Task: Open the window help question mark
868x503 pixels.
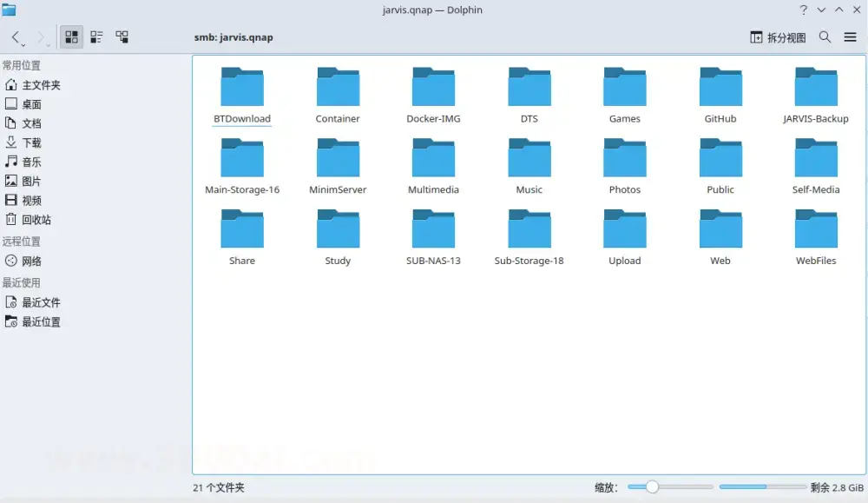Action: 803,10
